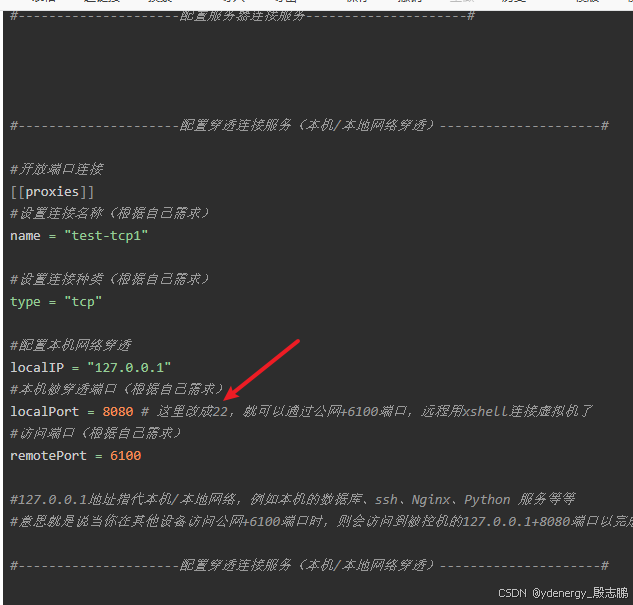
Task: Click the quoted "127.0.0.1" value of localIP
Action: point(129,368)
